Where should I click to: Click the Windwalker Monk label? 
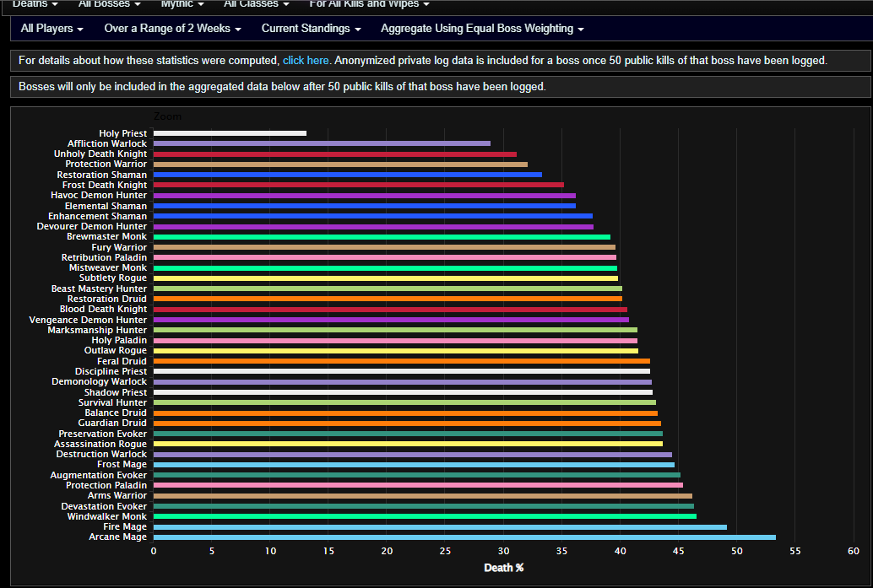(x=107, y=516)
